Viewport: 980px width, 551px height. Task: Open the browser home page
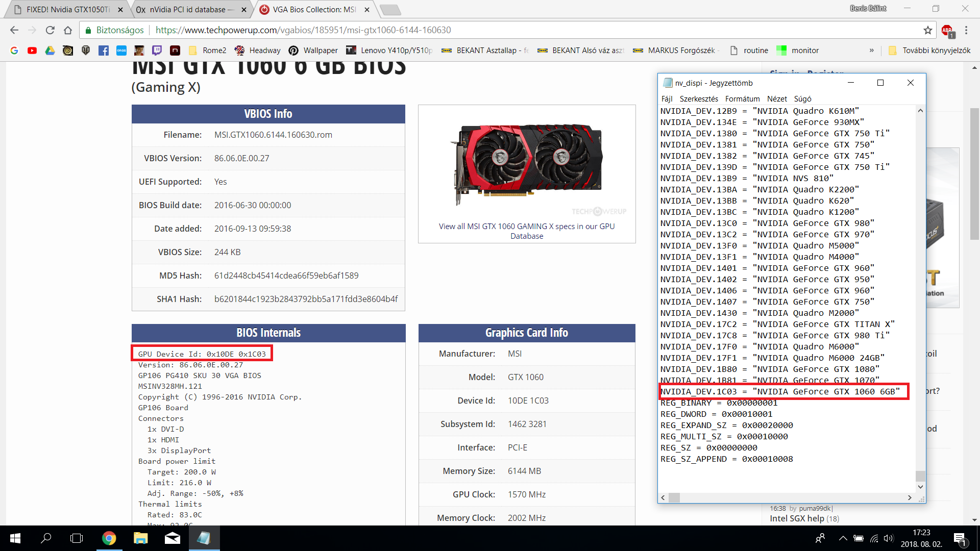point(68,30)
